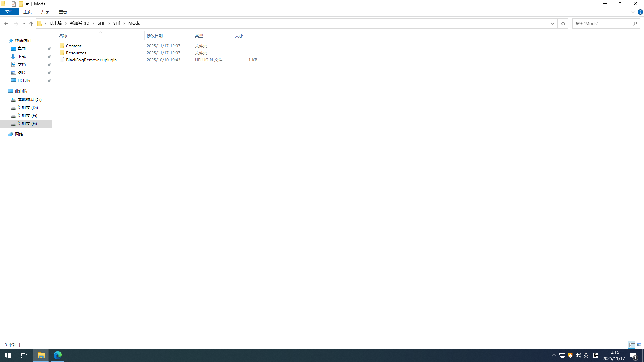The width and height of the screenshot is (644, 362).
Task: Open the 文件 menu
Action: click(9, 12)
